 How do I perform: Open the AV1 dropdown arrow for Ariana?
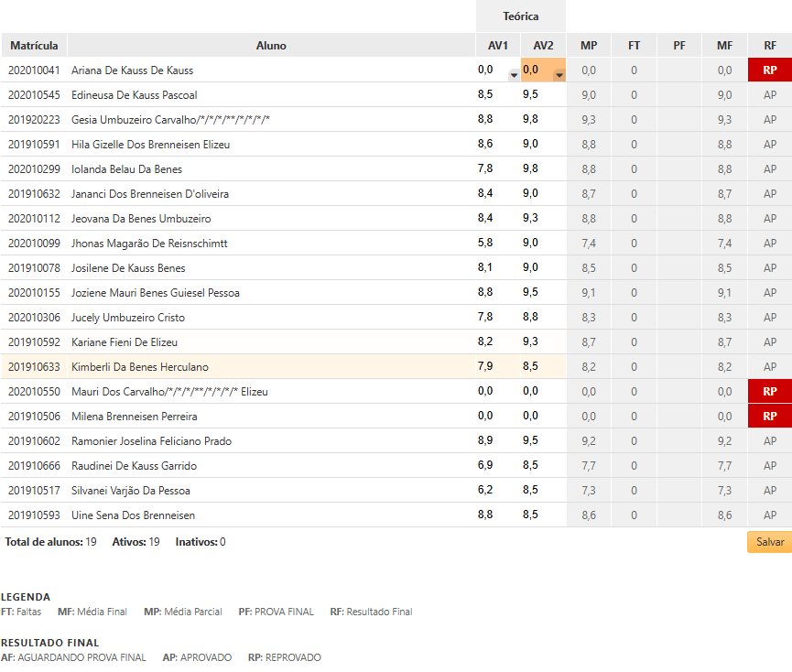coord(513,76)
